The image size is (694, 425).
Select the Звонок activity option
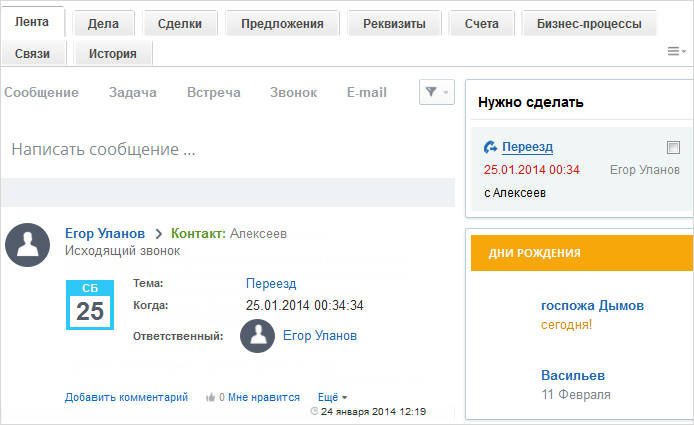coord(293,93)
